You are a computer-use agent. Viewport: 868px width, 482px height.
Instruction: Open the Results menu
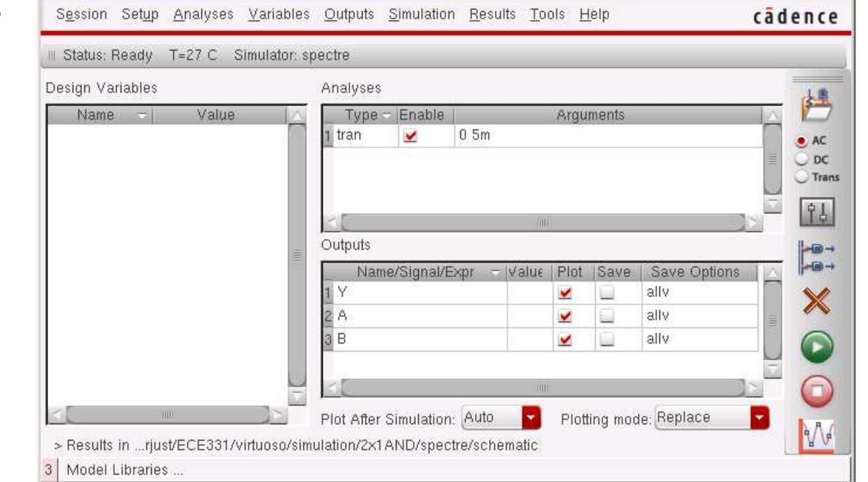coord(489,15)
